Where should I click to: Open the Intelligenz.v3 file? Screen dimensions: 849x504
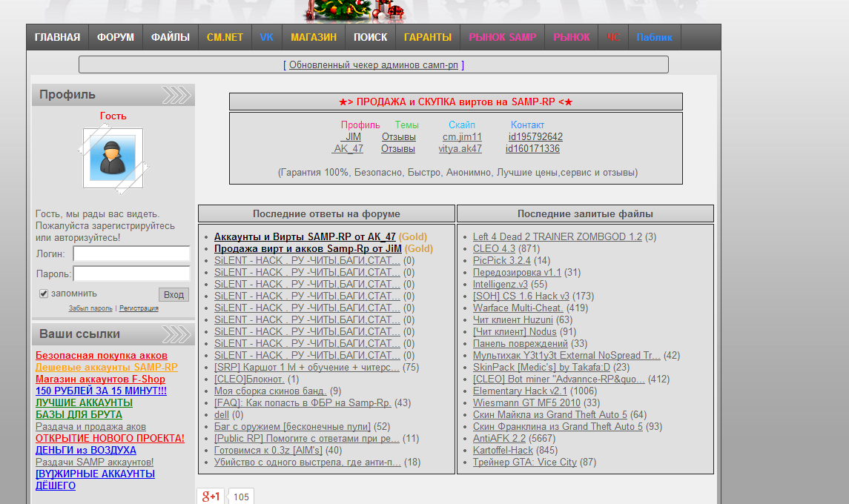(501, 284)
